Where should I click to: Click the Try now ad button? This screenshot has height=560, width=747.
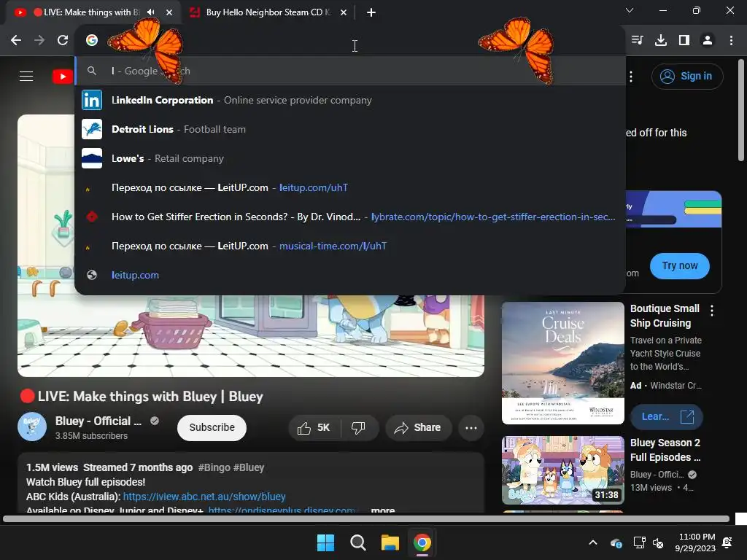point(679,265)
